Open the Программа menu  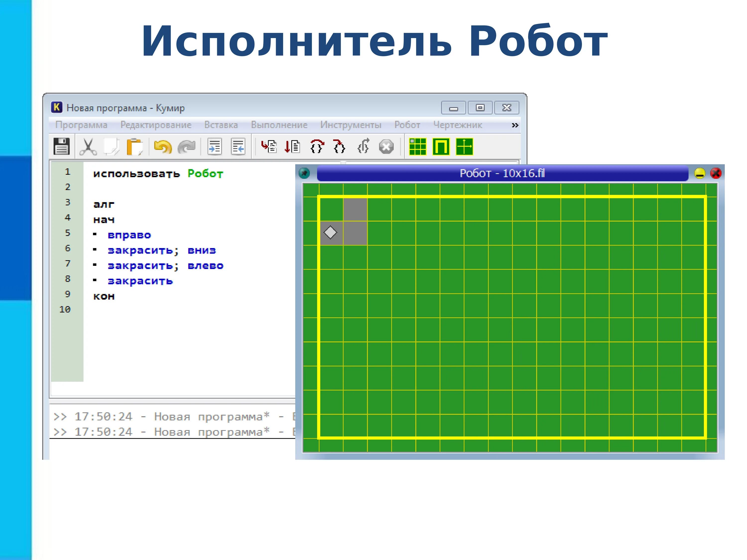coord(81,125)
